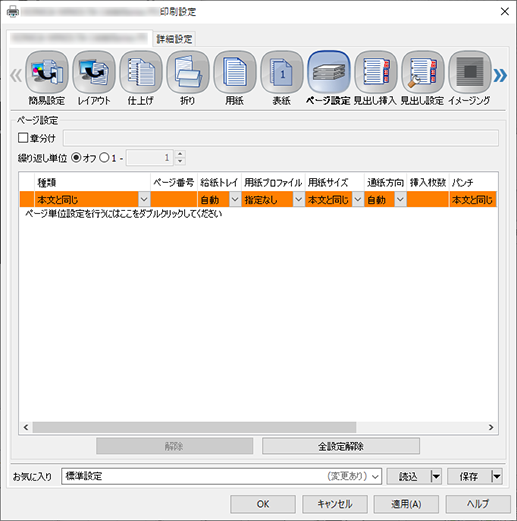Image resolution: width=517 pixels, height=521 pixels.
Task: Open the ヘルプ button
Action: tap(478, 504)
